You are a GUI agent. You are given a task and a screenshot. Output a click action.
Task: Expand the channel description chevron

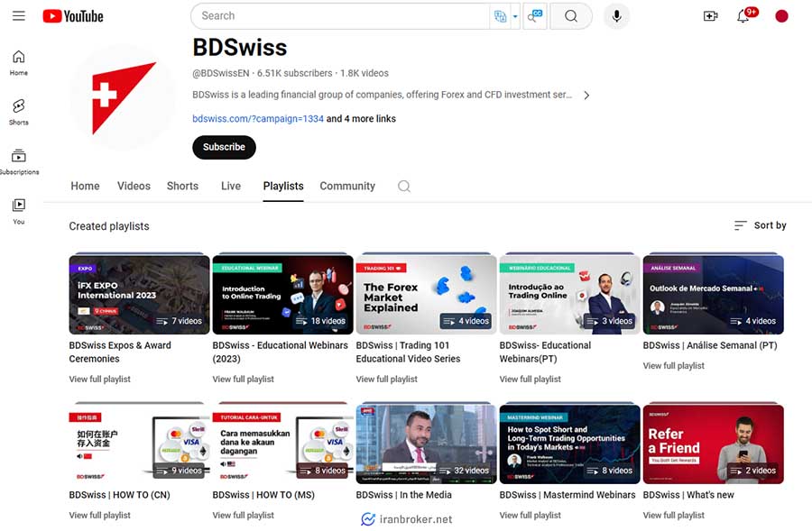pos(586,96)
